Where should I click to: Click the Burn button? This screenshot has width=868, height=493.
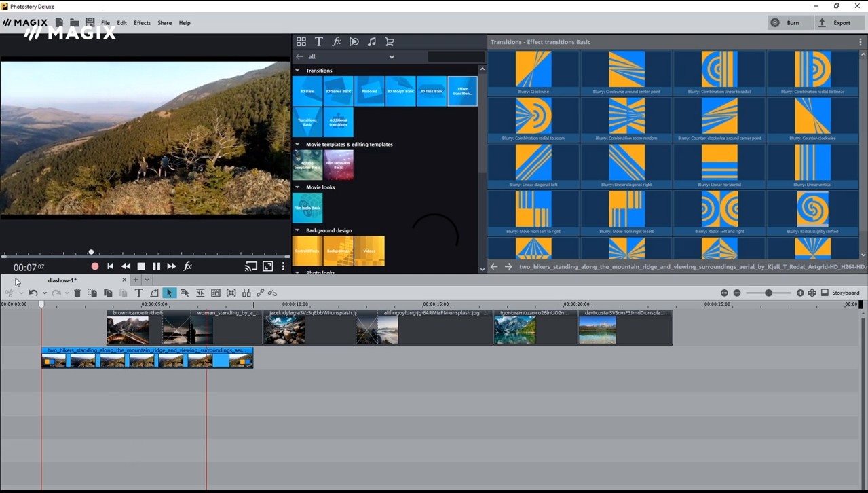[x=787, y=23]
